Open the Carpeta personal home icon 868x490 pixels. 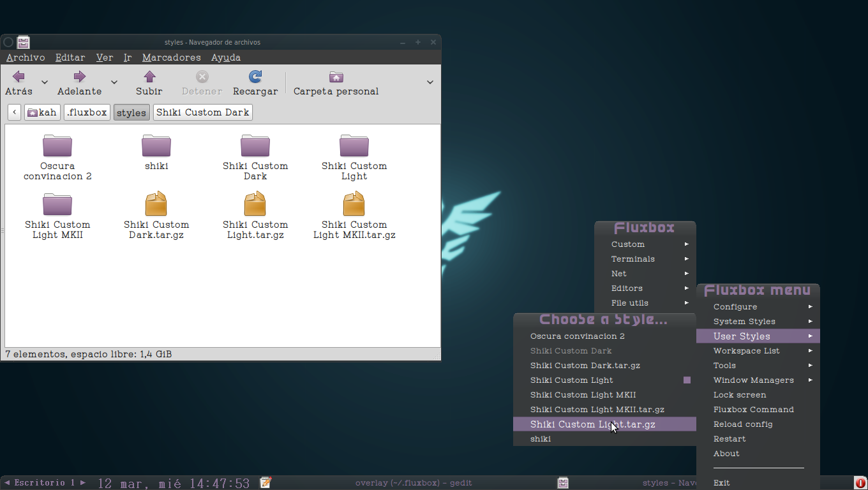(x=336, y=77)
